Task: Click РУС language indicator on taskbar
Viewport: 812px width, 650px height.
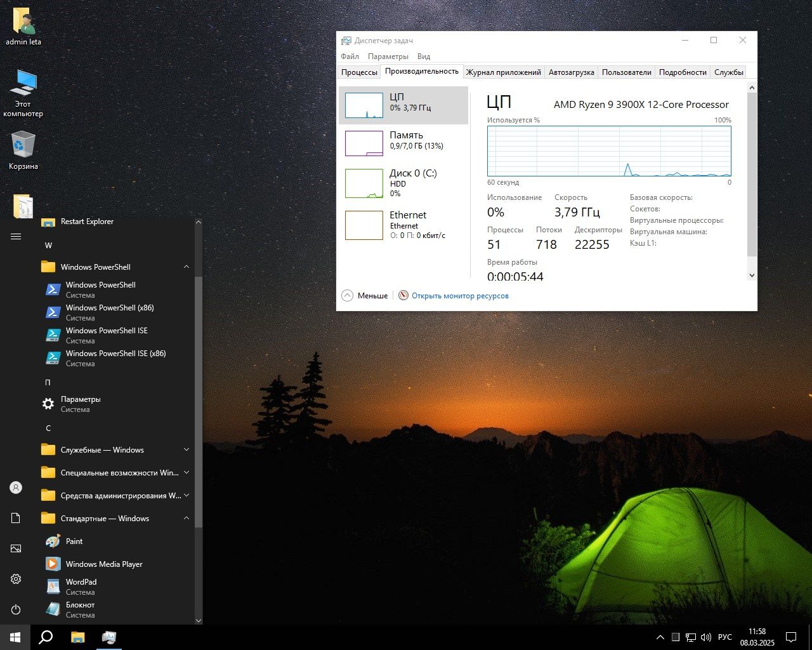Action: pos(725,637)
